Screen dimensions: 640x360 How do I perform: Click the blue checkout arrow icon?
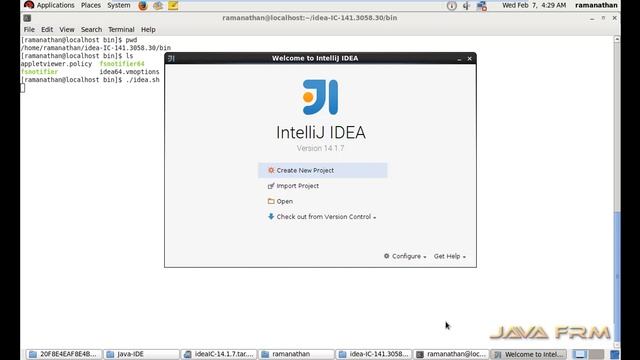pyautogui.click(x=271, y=216)
